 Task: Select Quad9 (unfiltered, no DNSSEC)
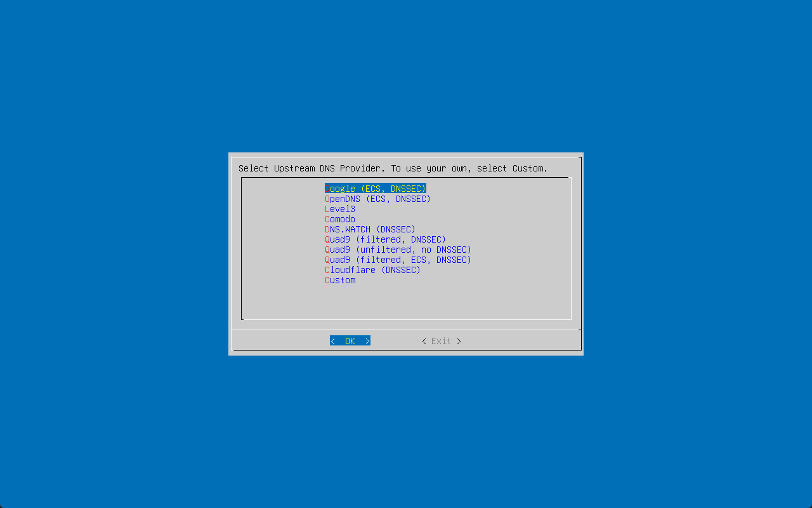[398, 250]
